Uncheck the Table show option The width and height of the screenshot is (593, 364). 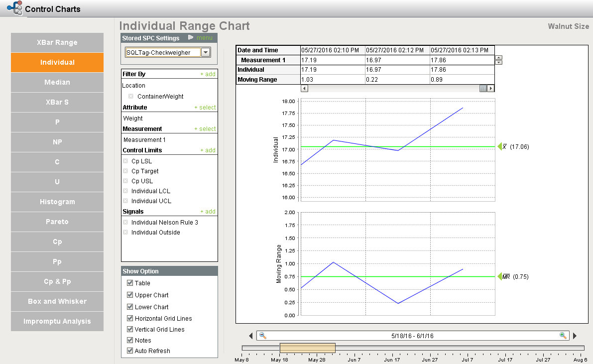tap(130, 283)
